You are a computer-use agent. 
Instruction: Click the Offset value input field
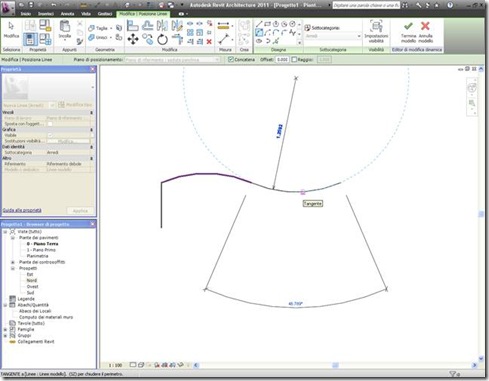click(x=282, y=60)
